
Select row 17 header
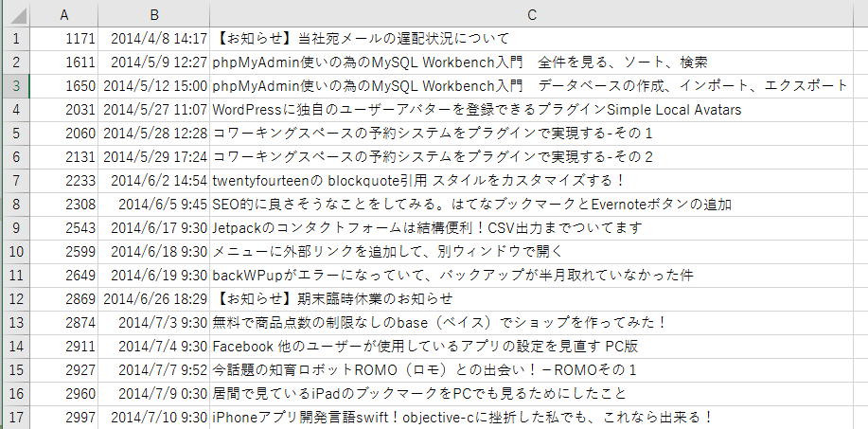click(16, 418)
